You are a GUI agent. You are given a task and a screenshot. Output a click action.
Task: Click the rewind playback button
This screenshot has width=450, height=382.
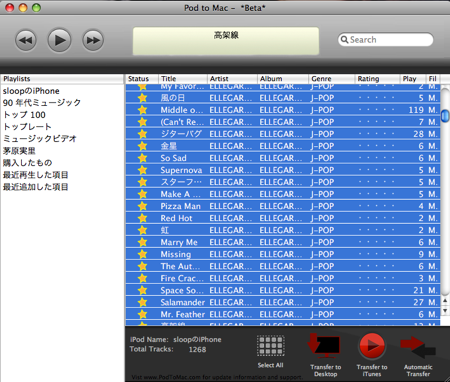tap(26, 40)
